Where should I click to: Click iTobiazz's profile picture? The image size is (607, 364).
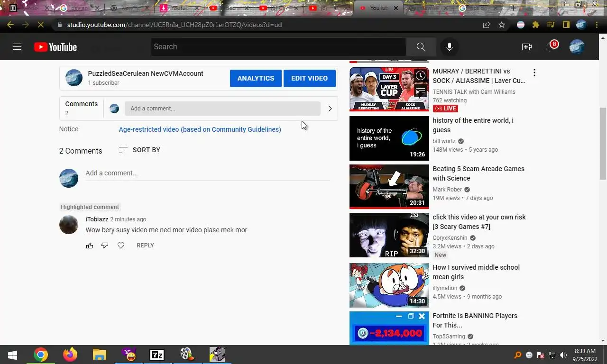[69, 225]
